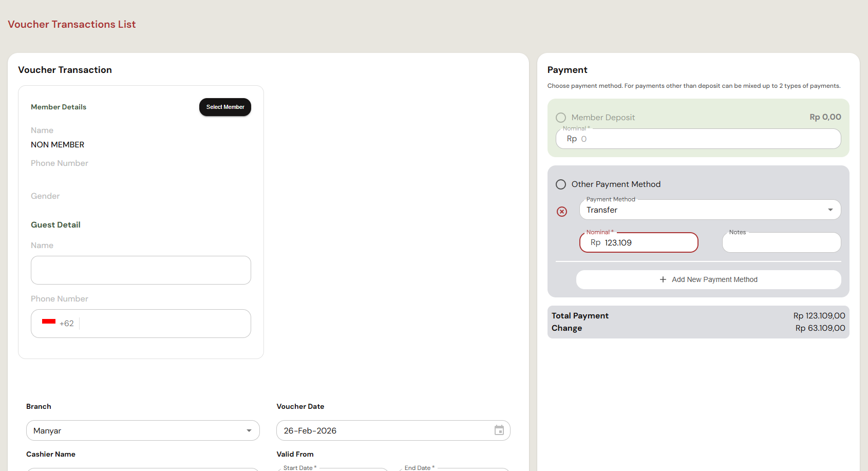Screen dimensions: 868x471
Task: Click the Notes input field
Action: [781, 242]
